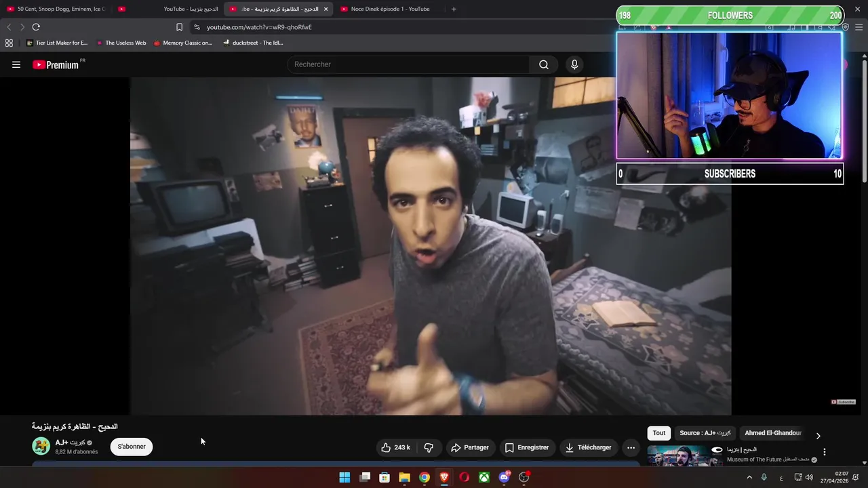
Task: Close the active الظاهرة كريم بنزيمة tab
Action: (325, 9)
